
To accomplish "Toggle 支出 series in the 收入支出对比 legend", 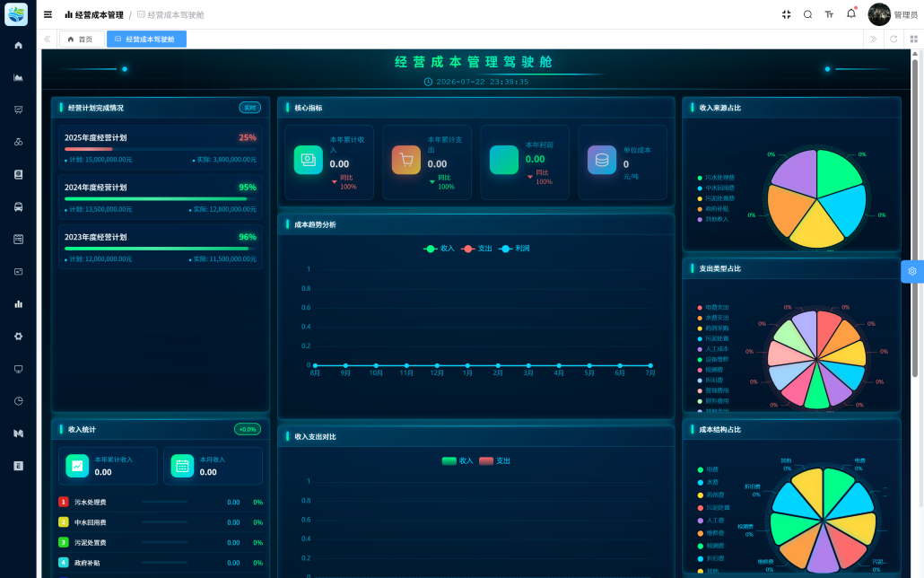I will 494,461.
